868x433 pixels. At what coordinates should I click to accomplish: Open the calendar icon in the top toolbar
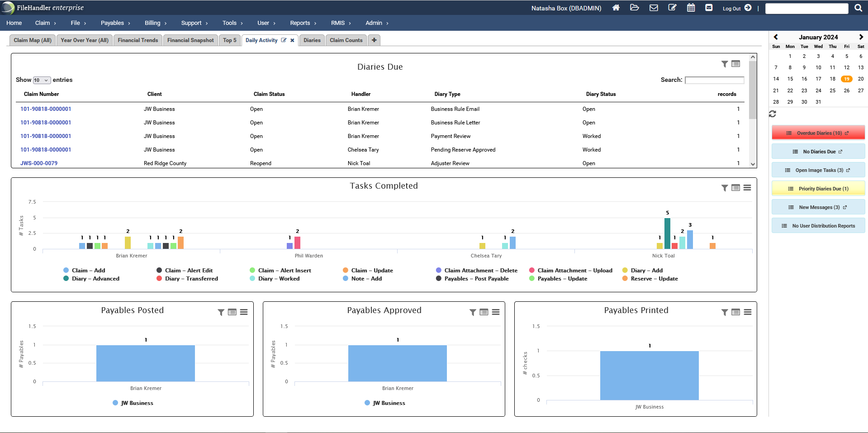(x=691, y=8)
